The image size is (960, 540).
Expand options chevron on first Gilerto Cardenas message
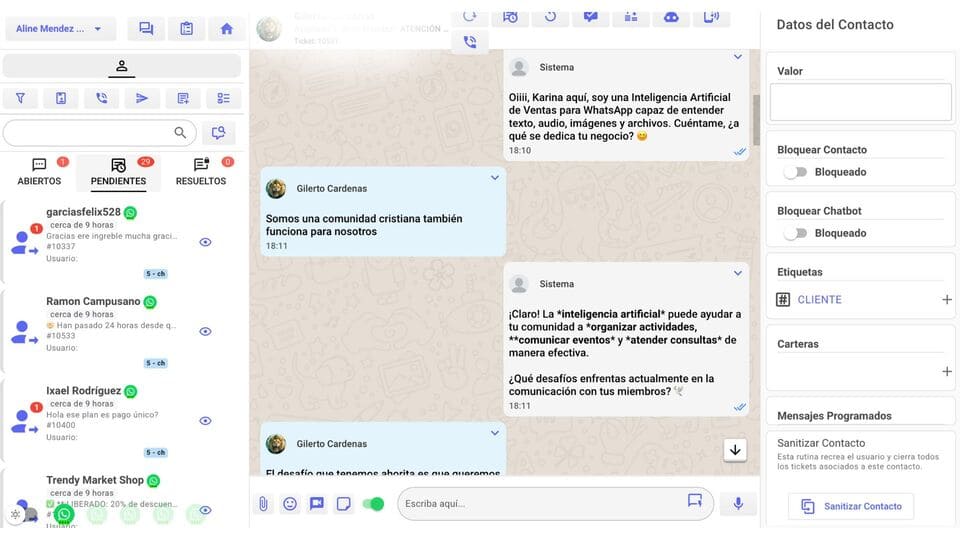tap(495, 178)
